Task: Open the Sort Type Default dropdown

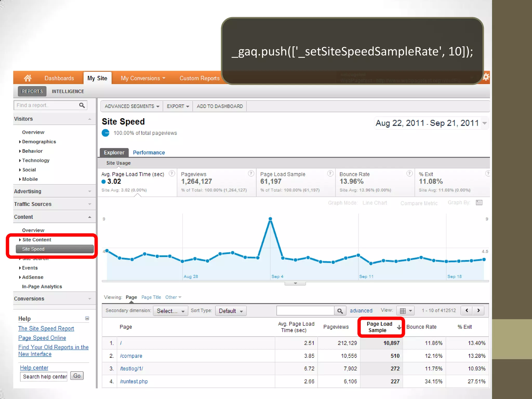Action: pos(231,311)
